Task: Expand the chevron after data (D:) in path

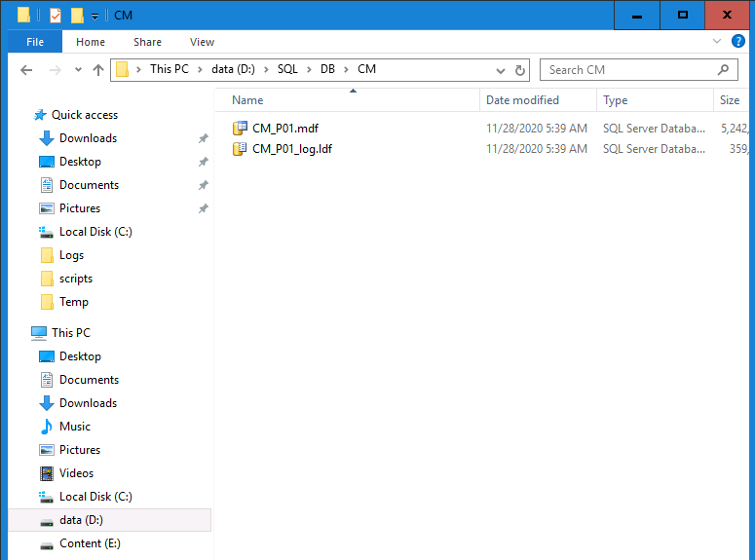Action: (266, 70)
